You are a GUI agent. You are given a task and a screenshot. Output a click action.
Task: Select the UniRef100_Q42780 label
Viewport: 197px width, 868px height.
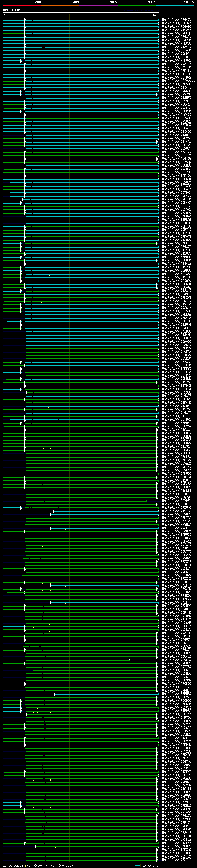point(176,74)
